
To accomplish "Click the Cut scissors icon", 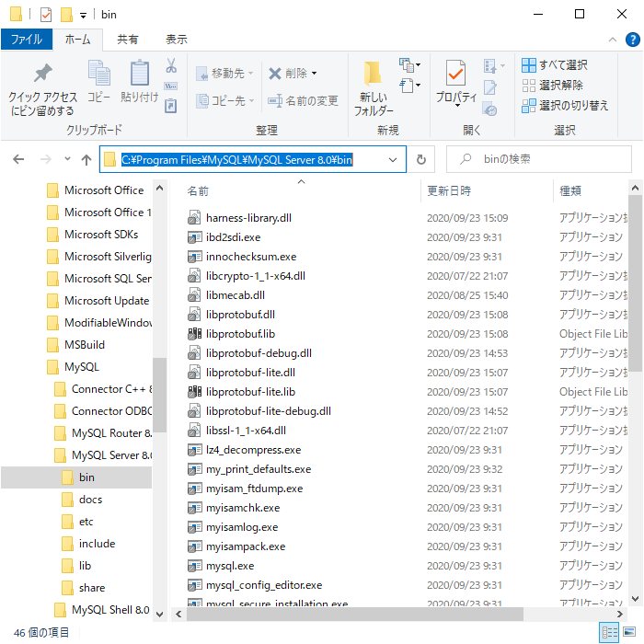I will click(171, 65).
